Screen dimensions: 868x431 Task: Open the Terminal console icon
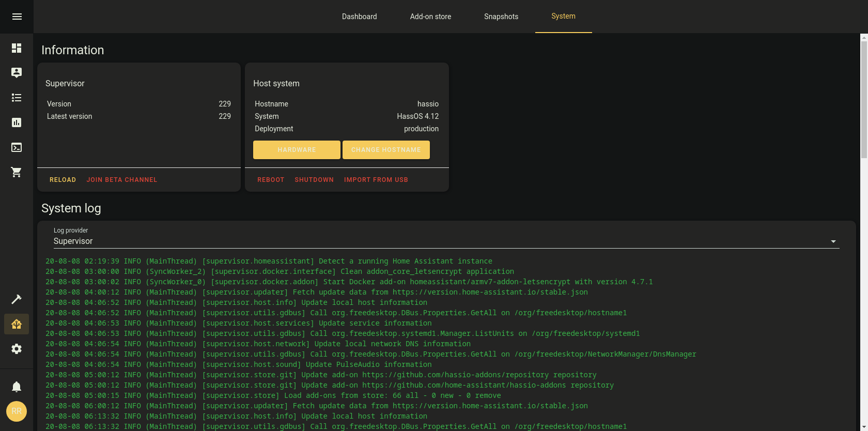(17, 147)
